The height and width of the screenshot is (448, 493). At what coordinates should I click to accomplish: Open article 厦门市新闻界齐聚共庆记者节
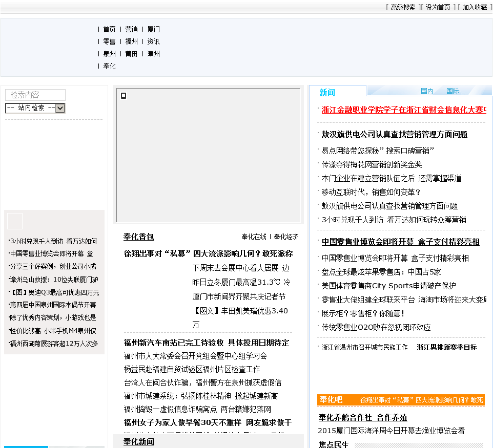coord(239,296)
